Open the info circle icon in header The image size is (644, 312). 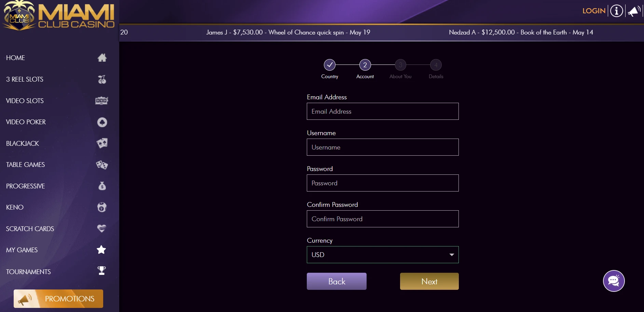pyautogui.click(x=617, y=11)
